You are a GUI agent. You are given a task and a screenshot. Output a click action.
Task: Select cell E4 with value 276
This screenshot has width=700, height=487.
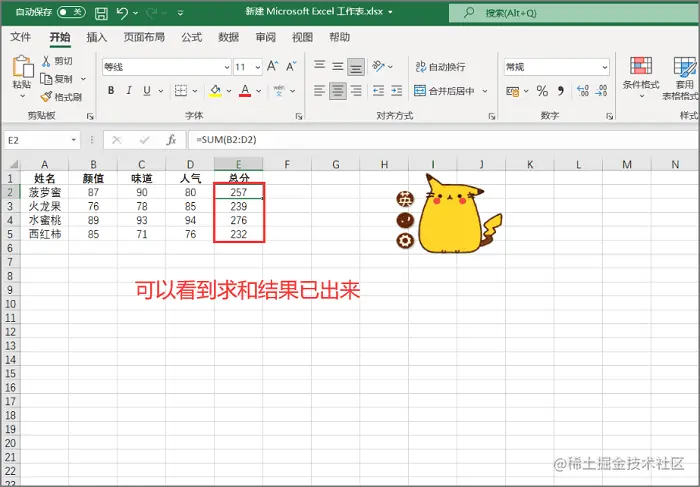pos(238,220)
